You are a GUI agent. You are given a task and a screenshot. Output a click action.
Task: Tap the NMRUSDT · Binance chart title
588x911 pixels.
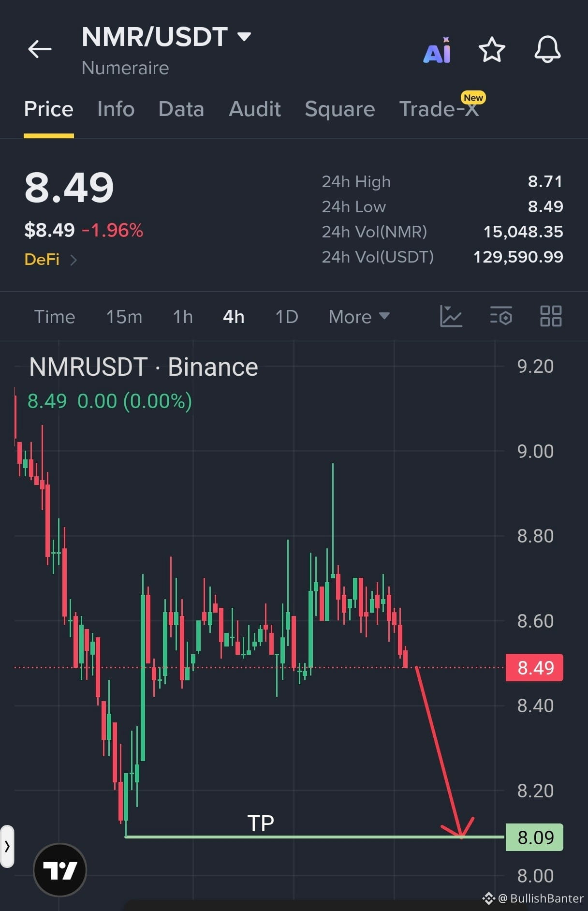pos(144,367)
